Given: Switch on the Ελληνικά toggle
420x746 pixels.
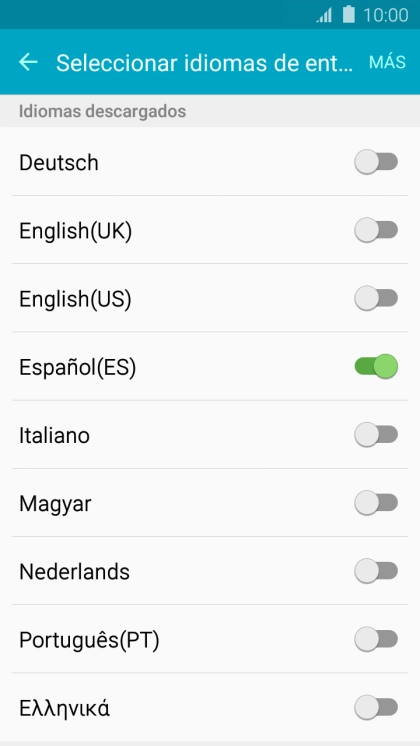Looking at the screenshot, I should [376, 707].
